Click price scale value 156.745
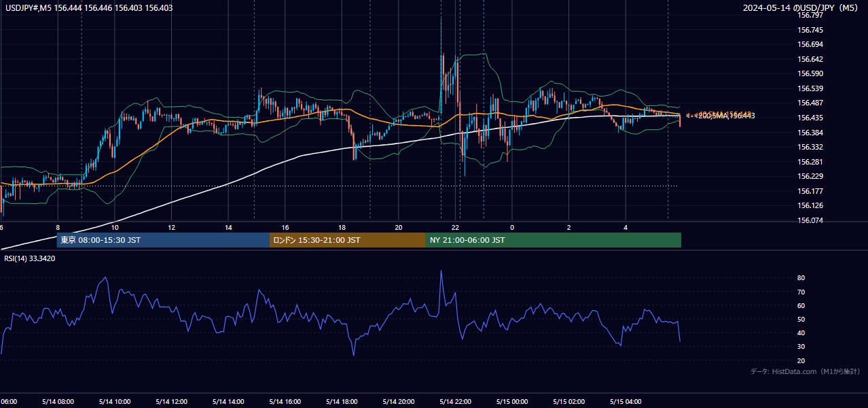The width and height of the screenshot is (868, 408). [x=809, y=30]
